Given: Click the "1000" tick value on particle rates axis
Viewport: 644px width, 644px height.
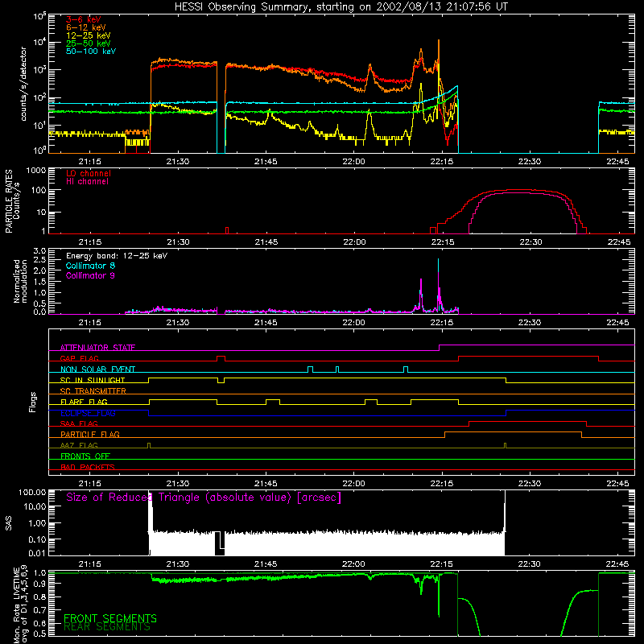Looking at the screenshot, I should (x=35, y=171).
